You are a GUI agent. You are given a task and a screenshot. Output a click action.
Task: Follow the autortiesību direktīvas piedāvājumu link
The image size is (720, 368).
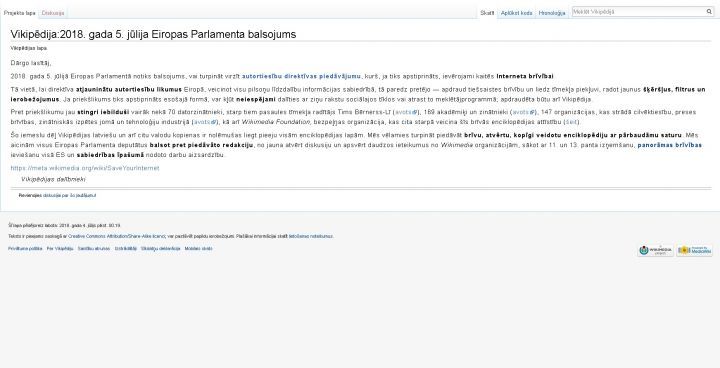click(301, 76)
